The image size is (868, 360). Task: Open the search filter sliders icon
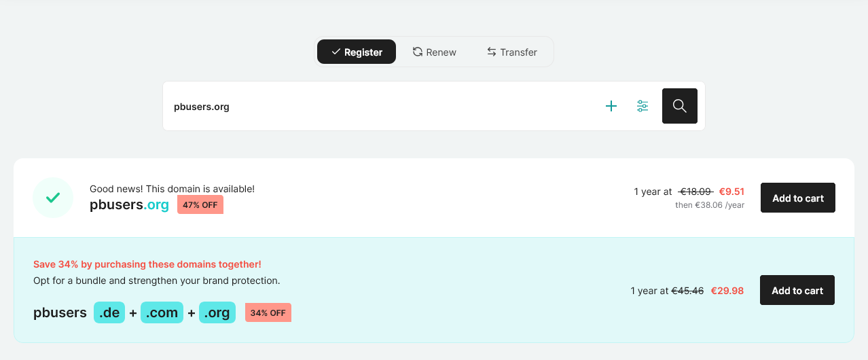(x=643, y=106)
